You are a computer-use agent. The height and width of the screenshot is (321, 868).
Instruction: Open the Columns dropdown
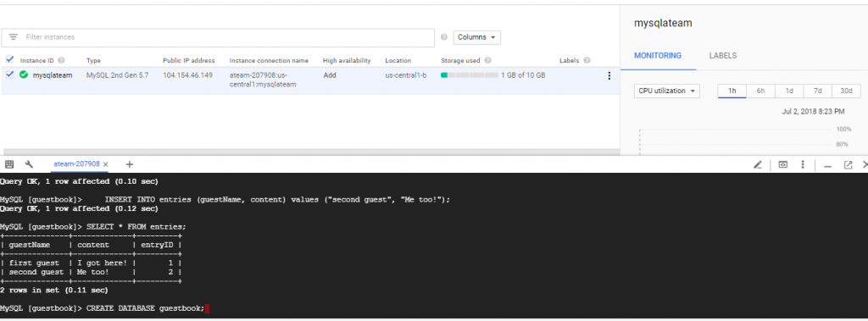[476, 37]
